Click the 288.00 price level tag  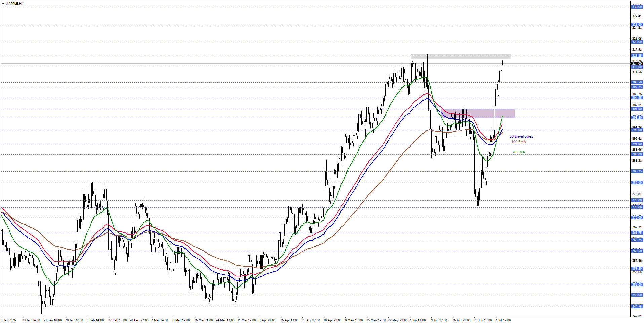coord(637,154)
